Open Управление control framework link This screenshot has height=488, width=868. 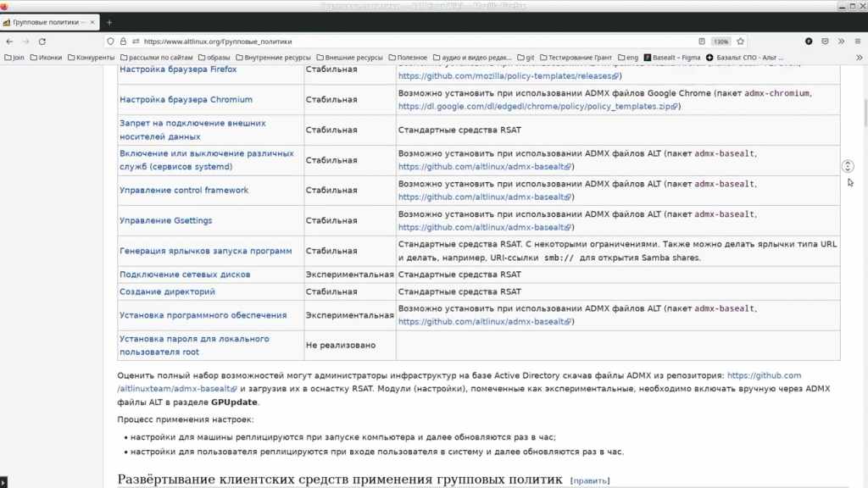pyautogui.click(x=184, y=190)
